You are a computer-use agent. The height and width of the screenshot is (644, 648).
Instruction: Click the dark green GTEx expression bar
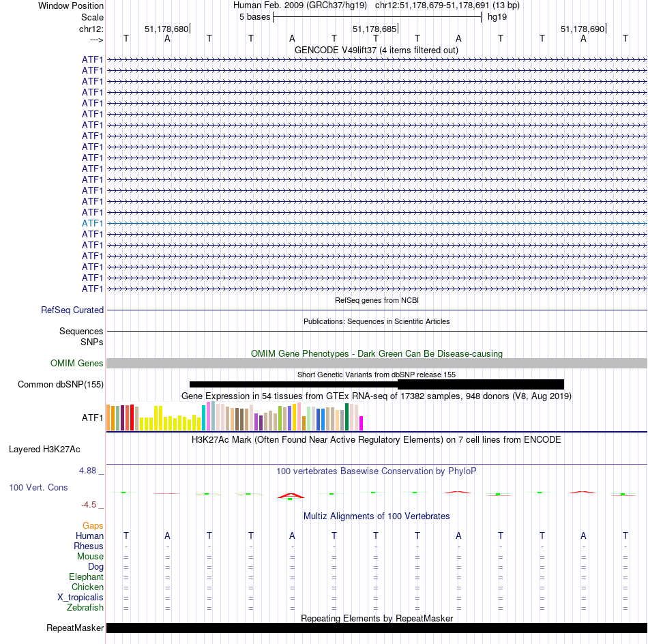pos(347,417)
